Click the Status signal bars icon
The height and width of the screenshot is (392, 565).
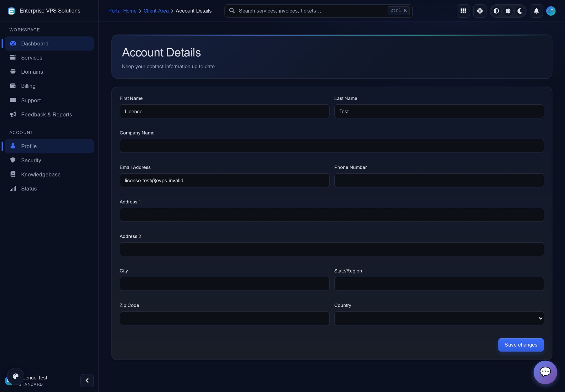[x=13, y=189]
